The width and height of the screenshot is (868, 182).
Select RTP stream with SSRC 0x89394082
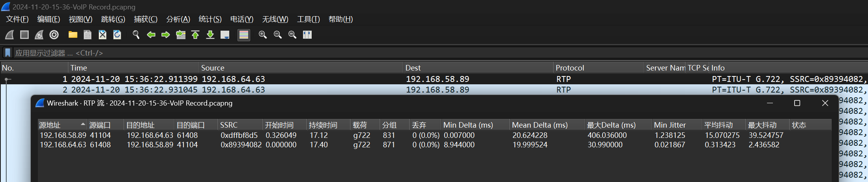pos(241,145)
